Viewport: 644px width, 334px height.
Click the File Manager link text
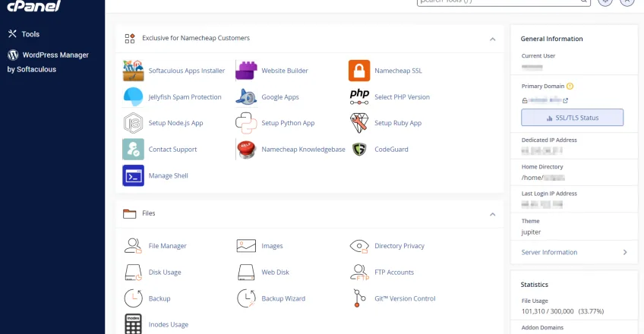(x=168, y=246)
